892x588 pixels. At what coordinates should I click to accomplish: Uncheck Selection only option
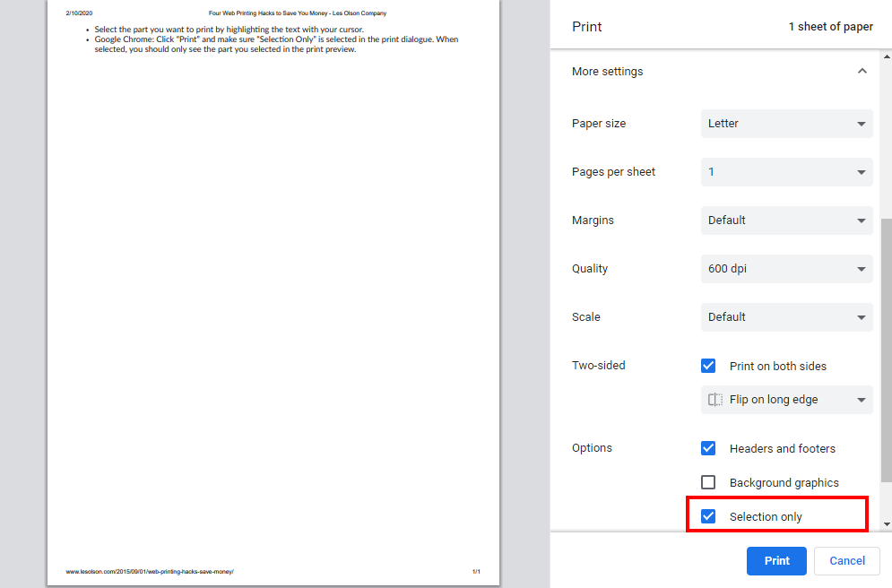tap(708, 516)
